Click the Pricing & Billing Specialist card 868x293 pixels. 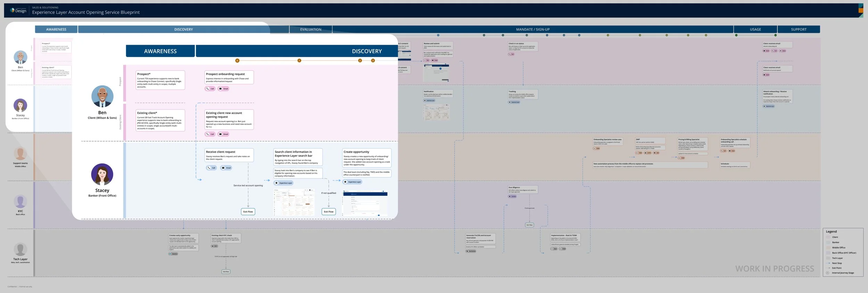pyautogui.click(x=693, y=143)
